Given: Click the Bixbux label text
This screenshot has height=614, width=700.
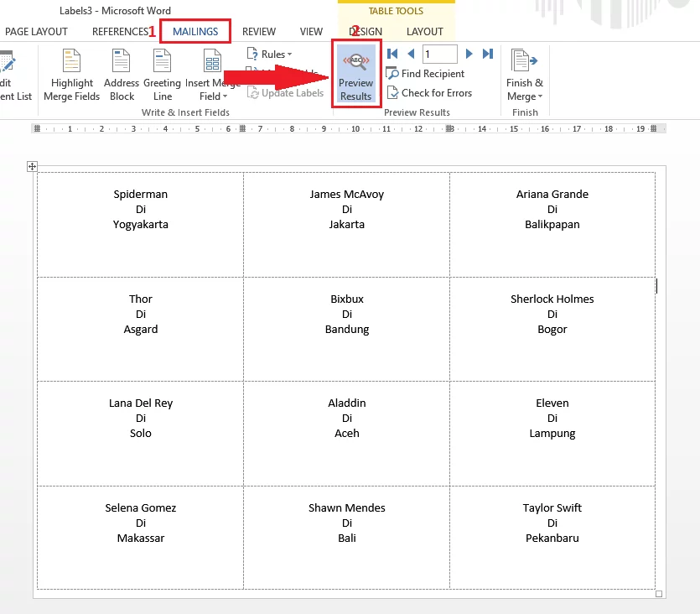Looking at the screenshot, I should click(x=347, y=299).
